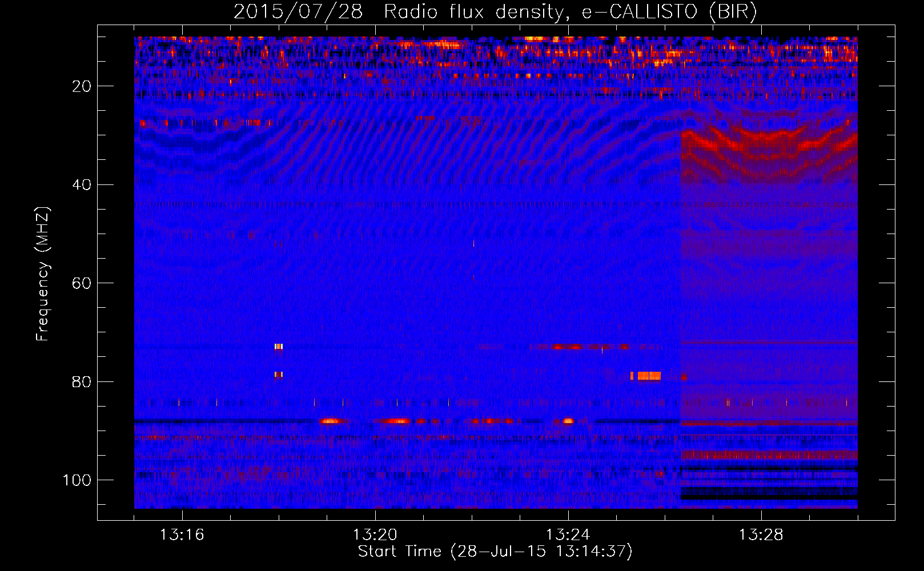Click the frequency tick label '80'
Image resolution: width=924 pixels, height=571 pixels.
click(82, 381)
